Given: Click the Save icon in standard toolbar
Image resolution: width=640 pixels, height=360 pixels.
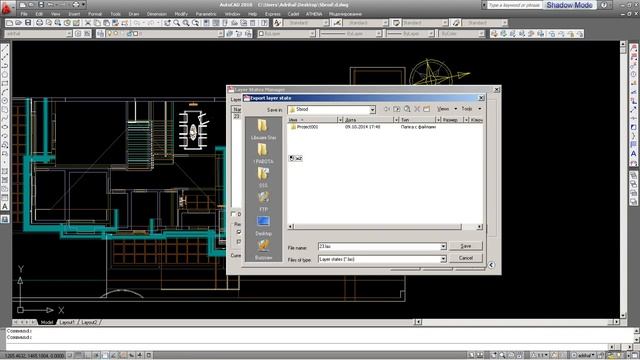Looking at the screenshot, I should 28,23.
